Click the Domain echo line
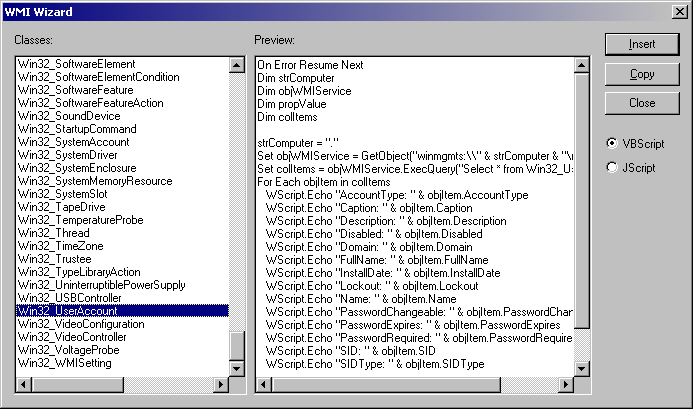 click(369, 247)
